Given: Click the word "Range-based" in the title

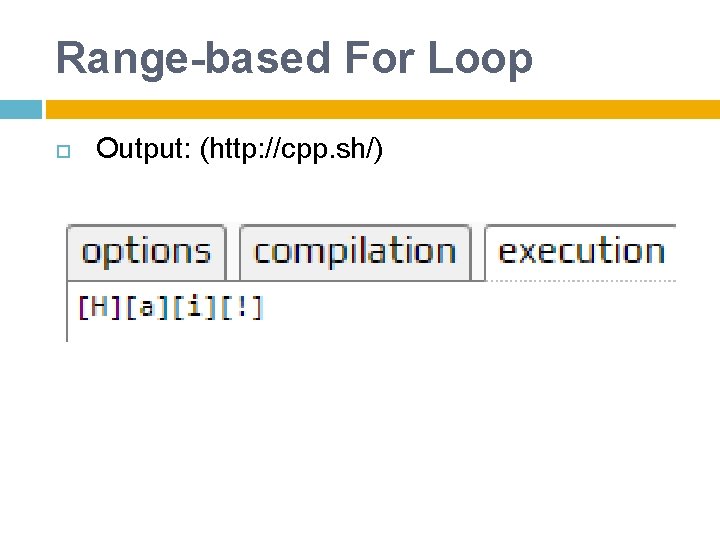Looking at the screenshot, I should 191,58.
